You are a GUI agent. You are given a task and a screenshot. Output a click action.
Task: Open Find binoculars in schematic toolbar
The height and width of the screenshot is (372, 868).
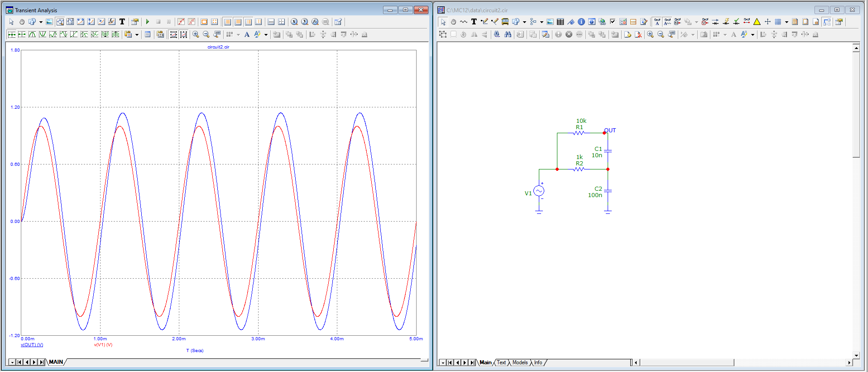[x=508, y=34]
